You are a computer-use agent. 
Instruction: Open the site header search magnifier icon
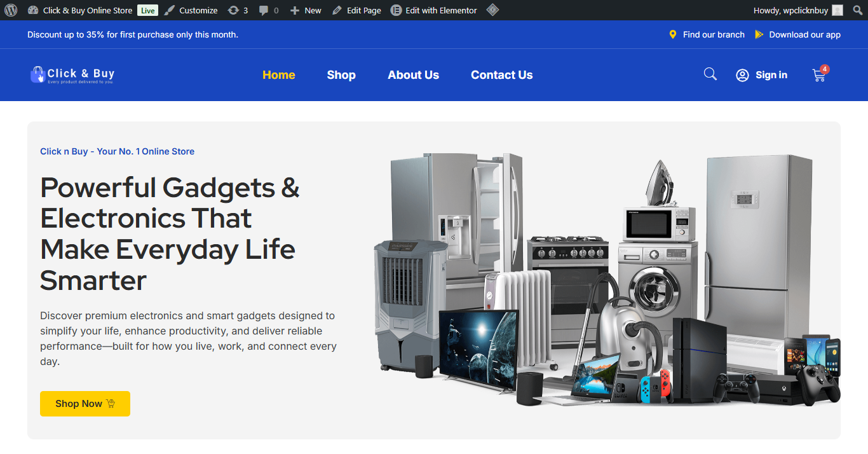tap(710, 74)
